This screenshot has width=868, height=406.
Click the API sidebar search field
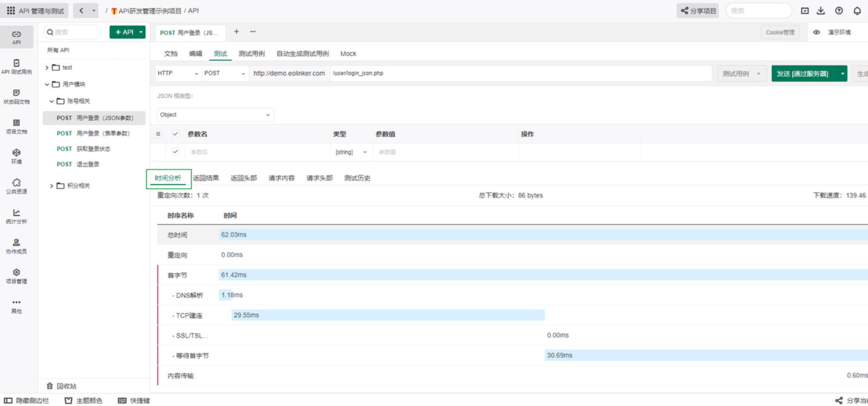point(71,33)
